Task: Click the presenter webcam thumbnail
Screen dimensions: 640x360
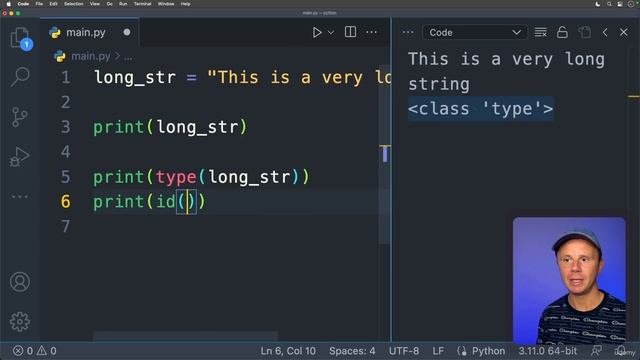Action: tap(569, 281)
